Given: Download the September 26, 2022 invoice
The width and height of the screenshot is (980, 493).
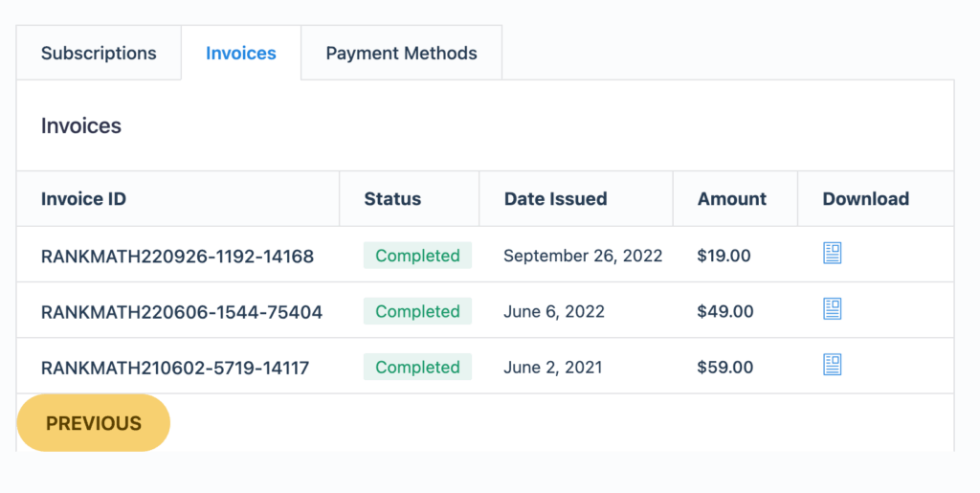Looking at the screenshot, I should click(x=832, y=254).
